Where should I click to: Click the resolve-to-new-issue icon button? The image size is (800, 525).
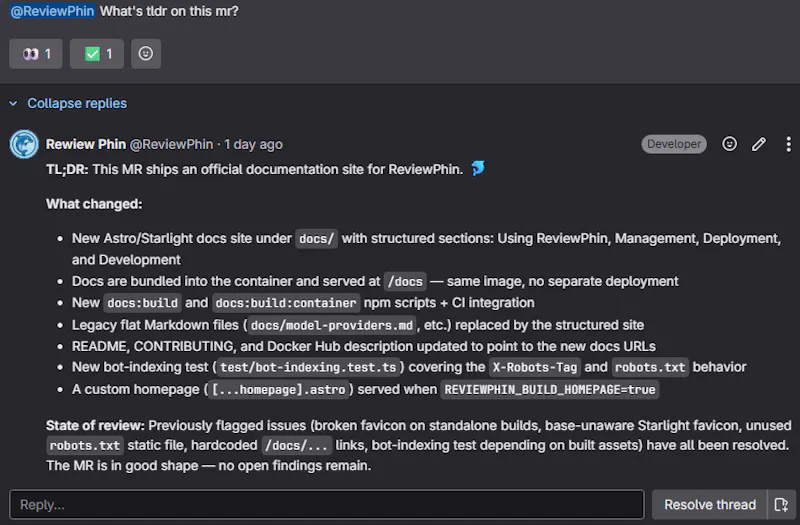[781, 505]
